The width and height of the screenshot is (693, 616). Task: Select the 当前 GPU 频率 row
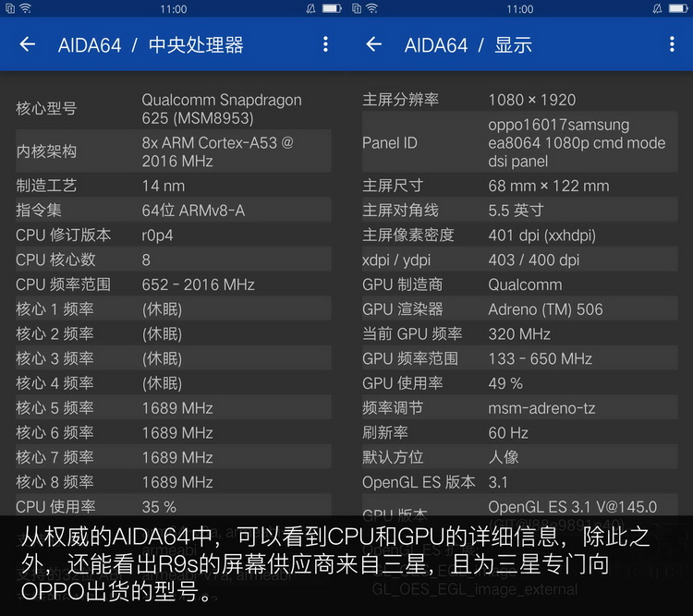click(519, 333)
